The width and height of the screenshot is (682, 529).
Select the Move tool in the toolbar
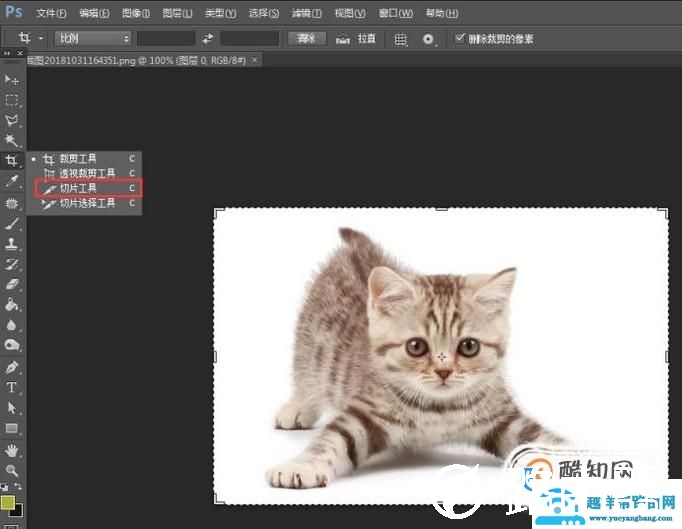tap(12, 79)
